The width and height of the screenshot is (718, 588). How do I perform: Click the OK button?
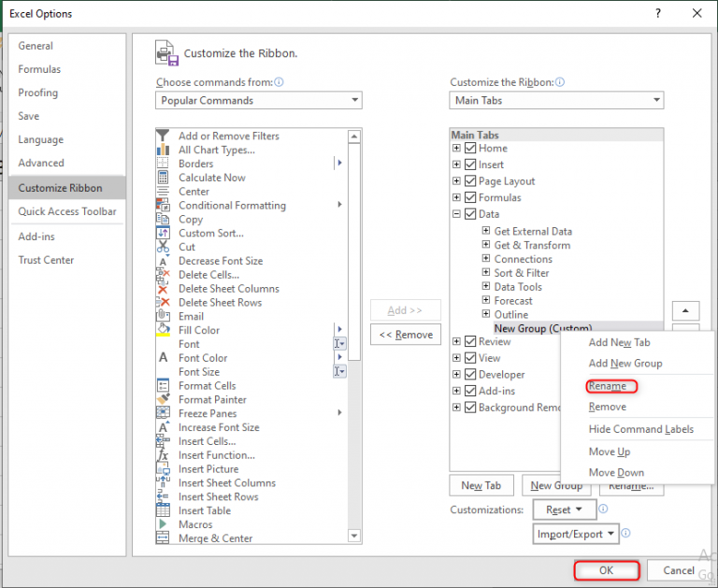pyautogui.click(x=606, y=570)
